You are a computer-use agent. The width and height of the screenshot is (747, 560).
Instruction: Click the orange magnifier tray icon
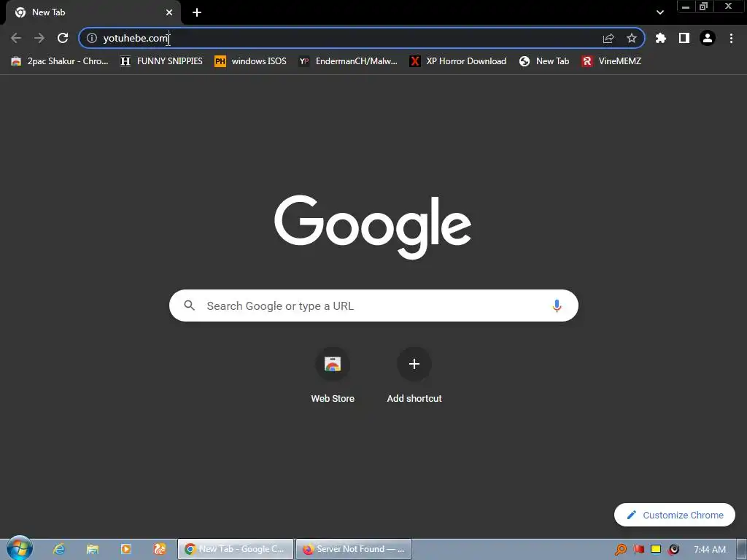(620, 550)
